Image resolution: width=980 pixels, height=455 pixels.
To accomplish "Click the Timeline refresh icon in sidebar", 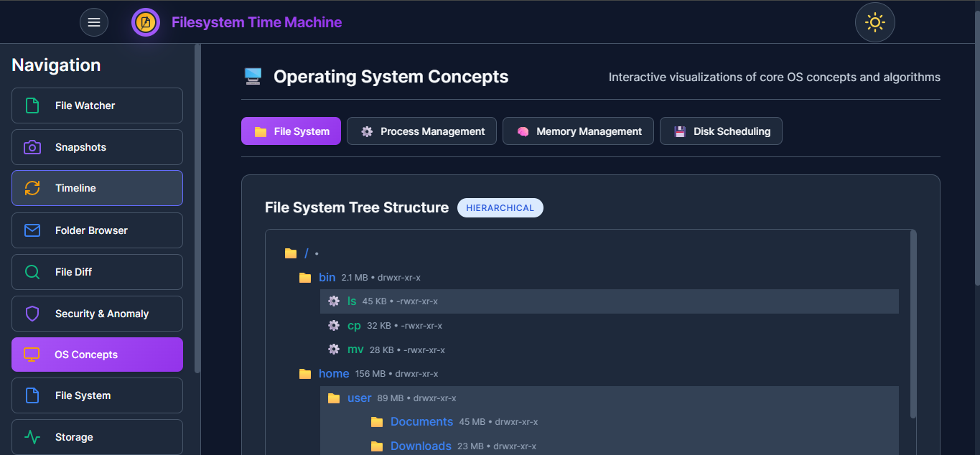I will (x=31, y=187).
